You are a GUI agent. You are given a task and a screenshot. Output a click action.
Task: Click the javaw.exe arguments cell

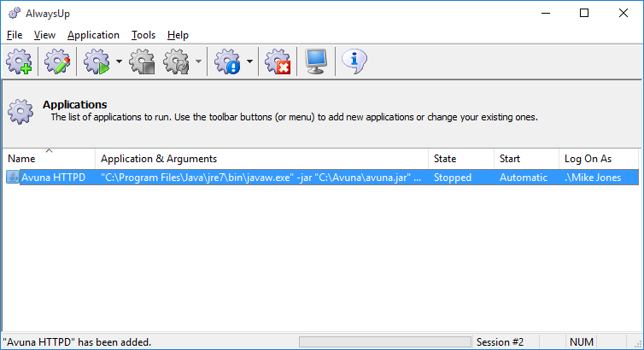point(261,178)
